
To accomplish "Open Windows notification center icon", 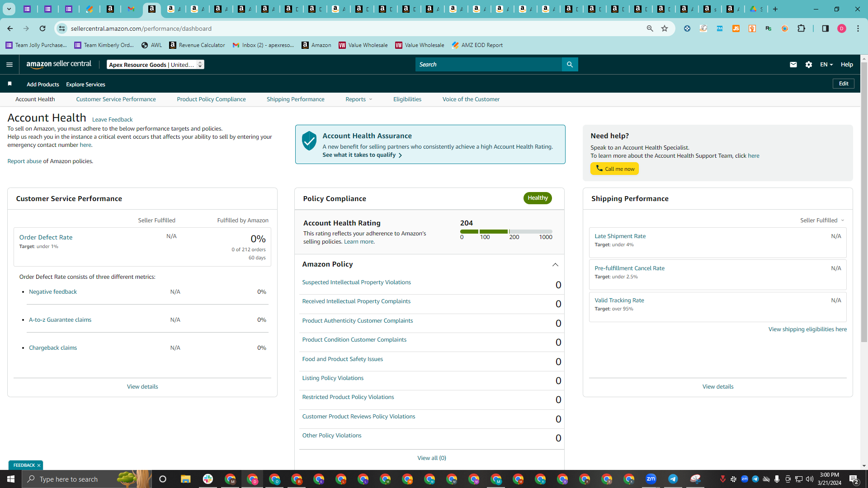I will tap(854, 479).
